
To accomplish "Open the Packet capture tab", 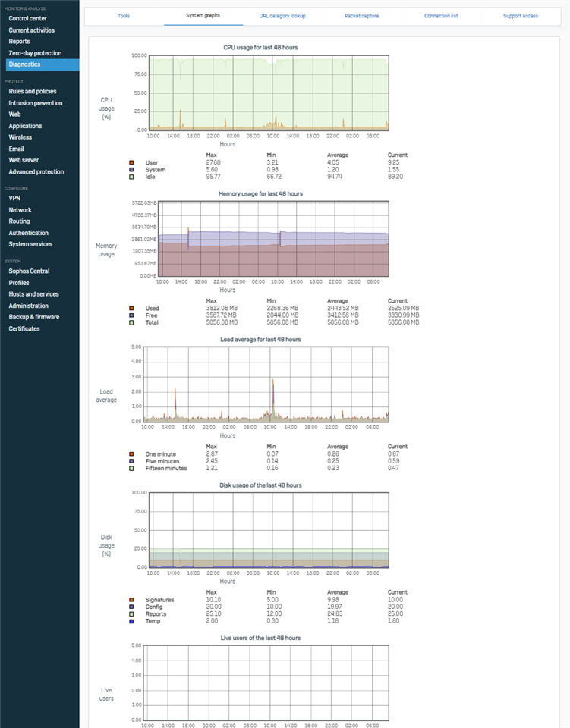I will (364, 16).
